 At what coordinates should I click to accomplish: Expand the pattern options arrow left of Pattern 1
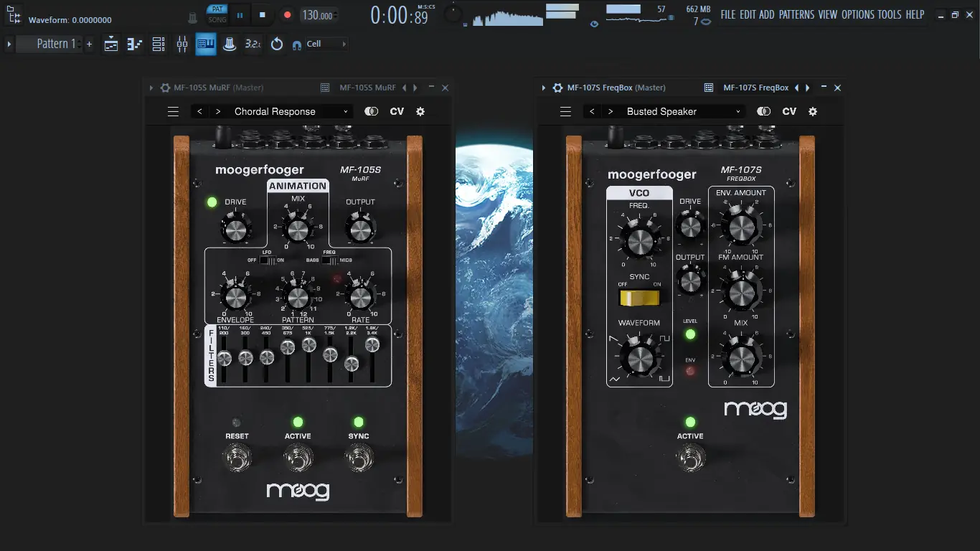9,44
